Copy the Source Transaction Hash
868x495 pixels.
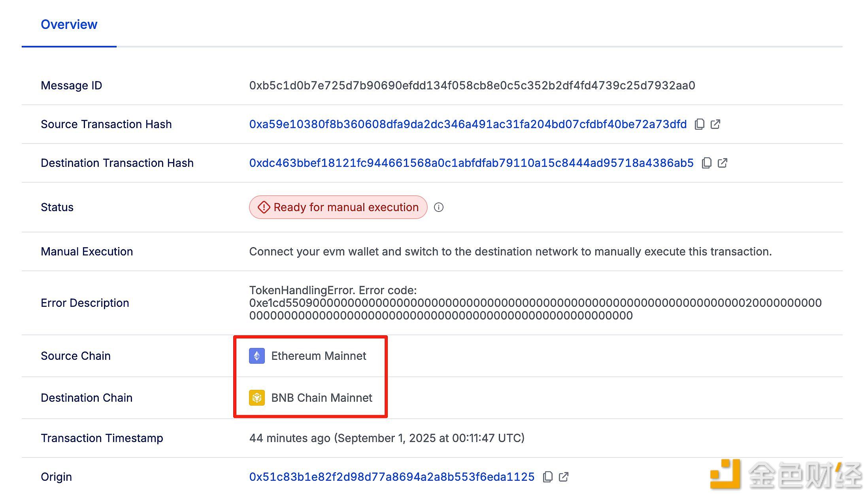tap(700, 124)
